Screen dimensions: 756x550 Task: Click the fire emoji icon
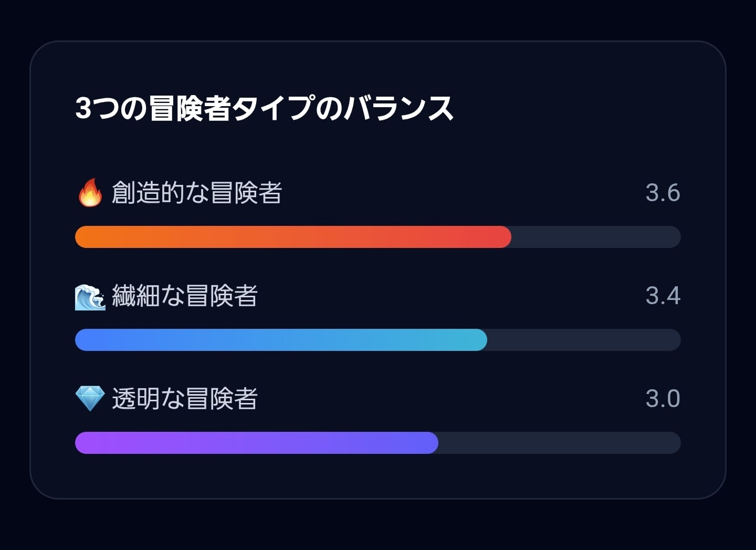[90, 193]
